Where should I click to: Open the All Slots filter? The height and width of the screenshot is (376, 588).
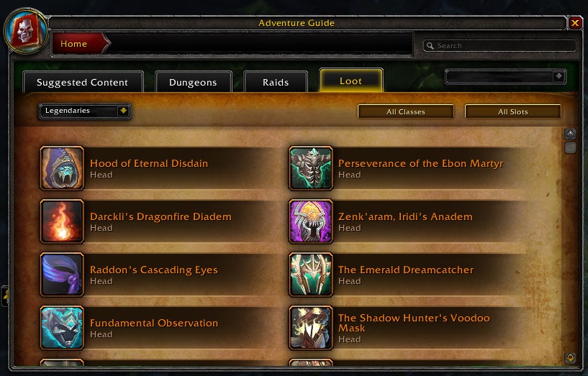pos(513,111)
